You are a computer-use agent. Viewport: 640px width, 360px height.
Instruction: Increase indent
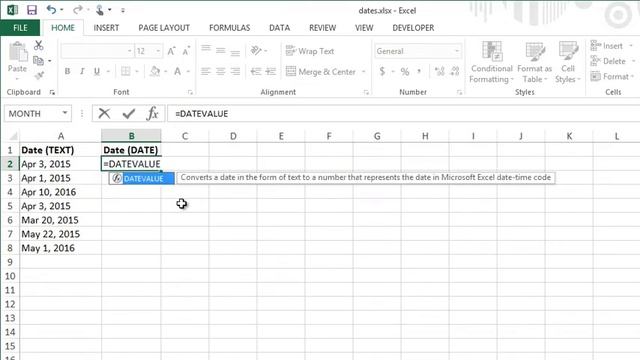271,72
